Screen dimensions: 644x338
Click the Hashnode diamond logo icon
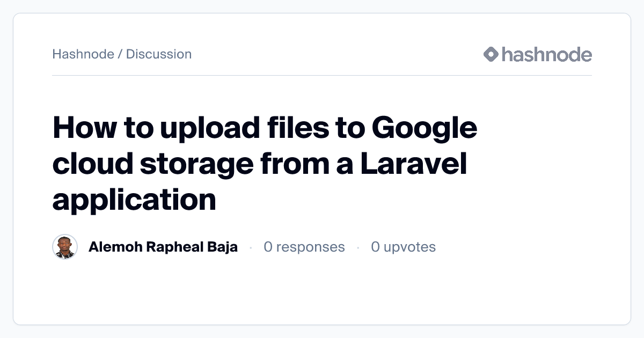click(491, 54)
